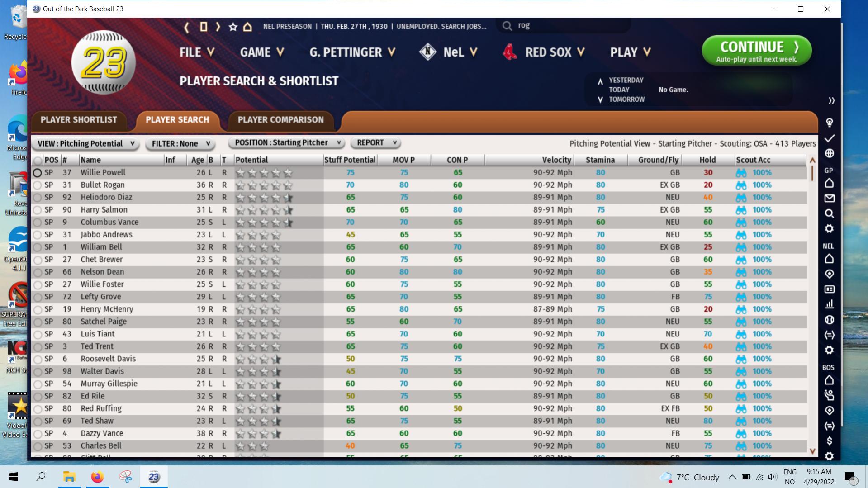Select the radio button for Satchel Paige
Image resolution: width=868 pixels, height=488 pixels.
tap(38, 322)
